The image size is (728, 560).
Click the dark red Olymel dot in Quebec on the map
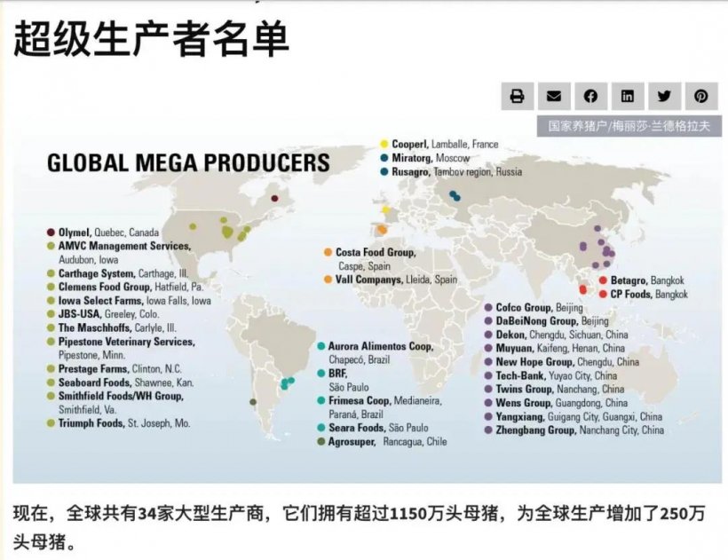pyautogui.click(x=274, y=199)
